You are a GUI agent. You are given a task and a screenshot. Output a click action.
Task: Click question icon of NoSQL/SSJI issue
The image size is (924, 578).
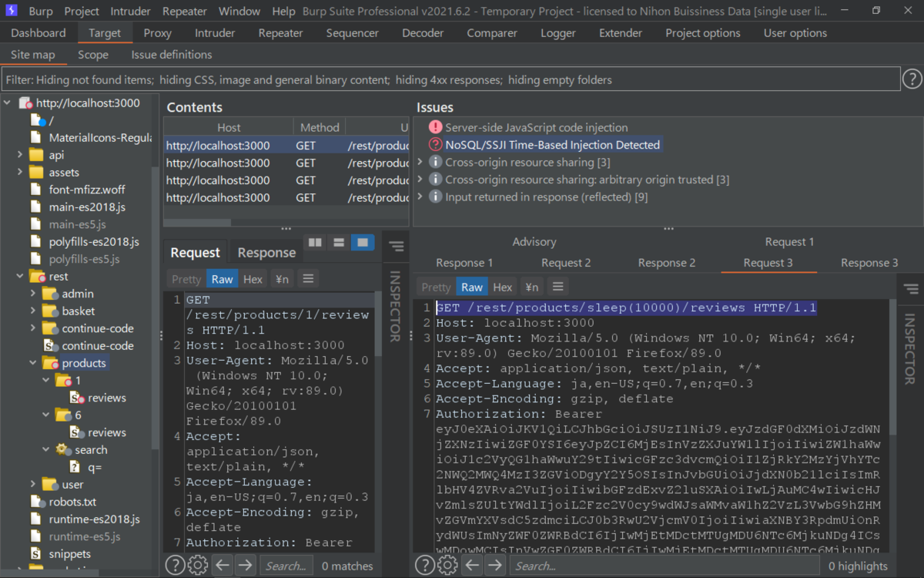click(x=436, y=145)
